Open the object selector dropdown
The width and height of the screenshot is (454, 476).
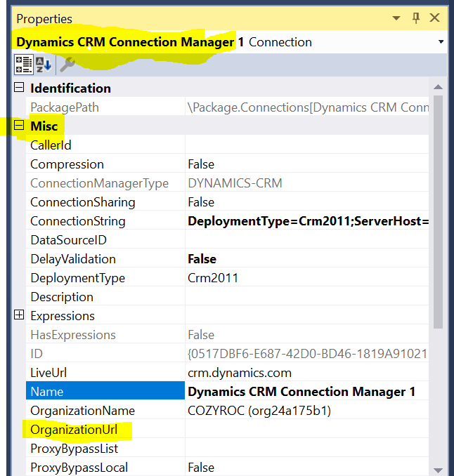tap(441, 42)
